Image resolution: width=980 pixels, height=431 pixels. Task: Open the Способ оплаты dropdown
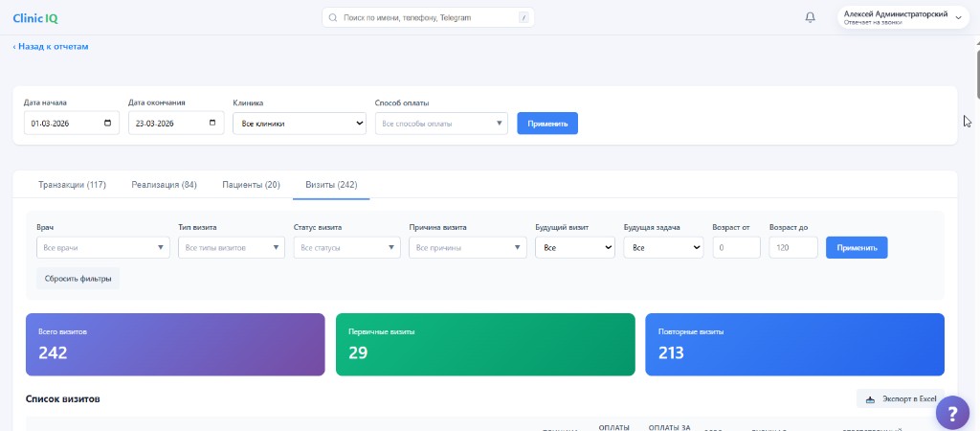(x=441, y=124)
